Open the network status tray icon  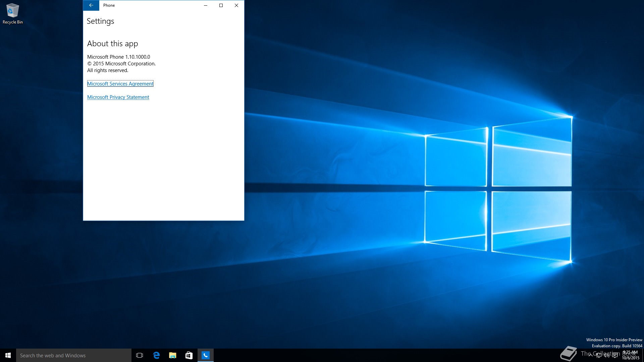click(599, 355)
